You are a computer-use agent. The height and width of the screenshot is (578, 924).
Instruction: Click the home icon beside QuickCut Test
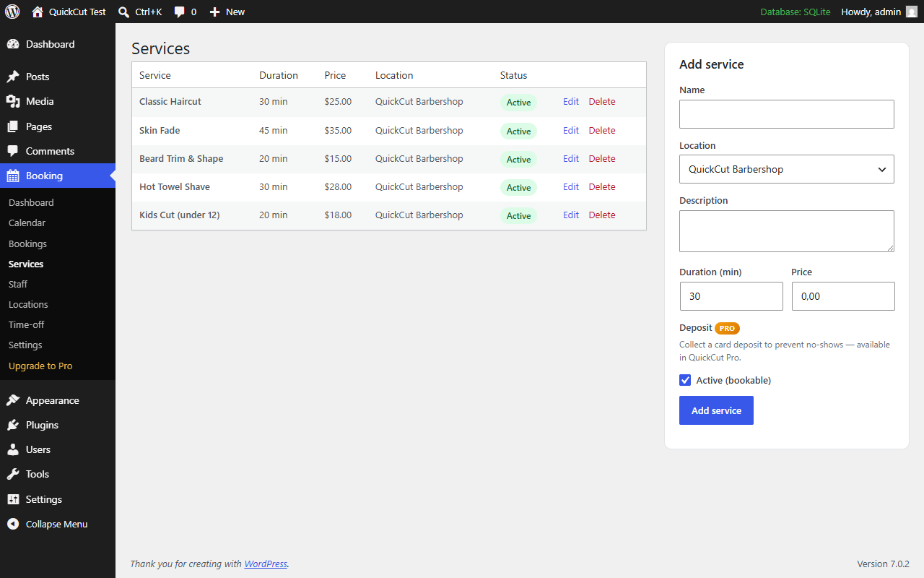(38, 12)
